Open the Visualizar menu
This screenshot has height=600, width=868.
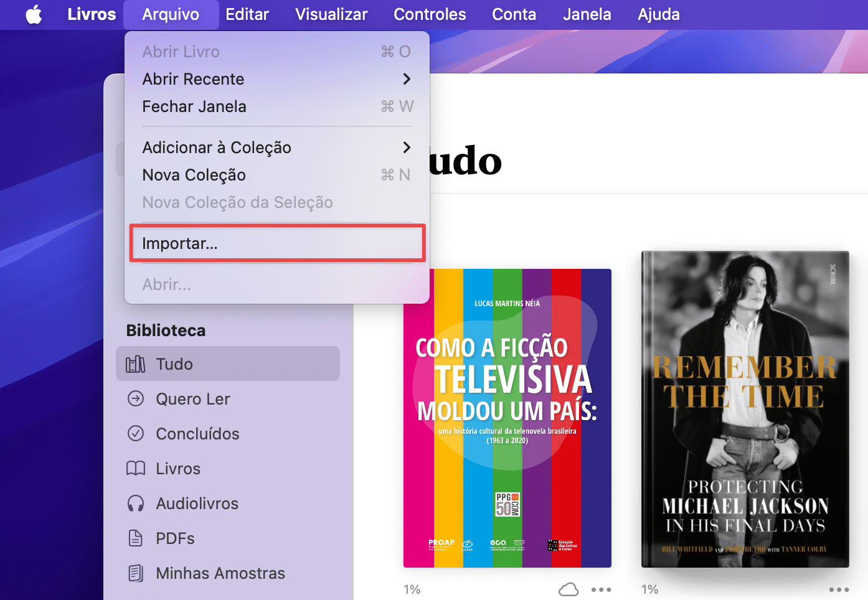(331, 14)
